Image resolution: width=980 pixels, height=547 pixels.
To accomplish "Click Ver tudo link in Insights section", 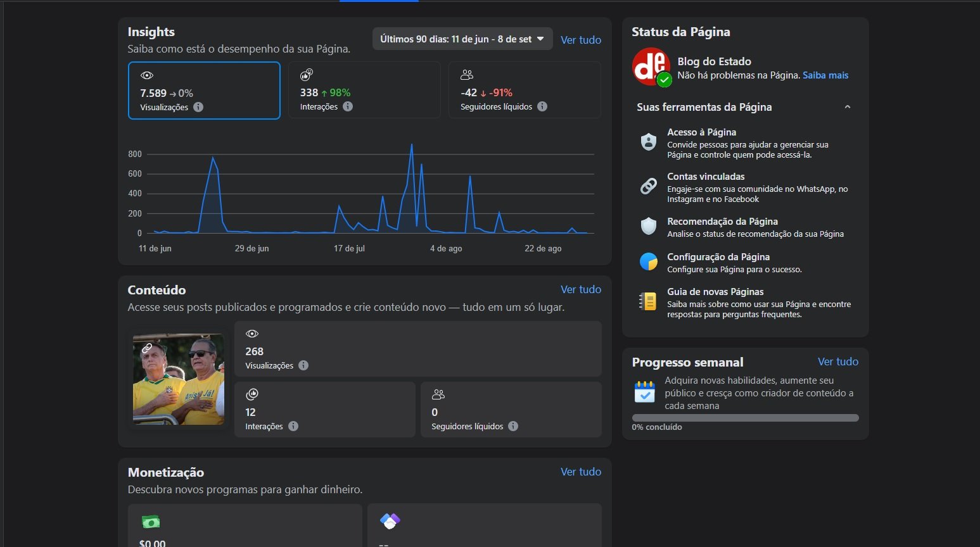I will [x=580, y=40].
